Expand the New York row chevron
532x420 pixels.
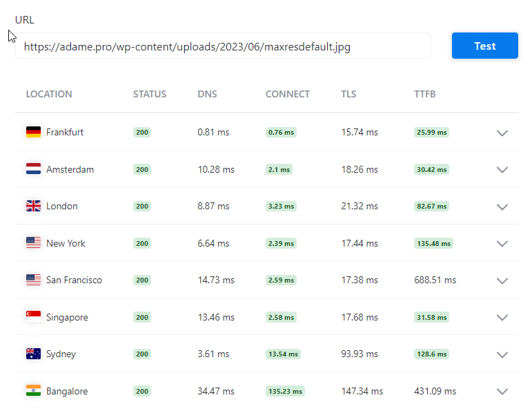pos(502,243)
